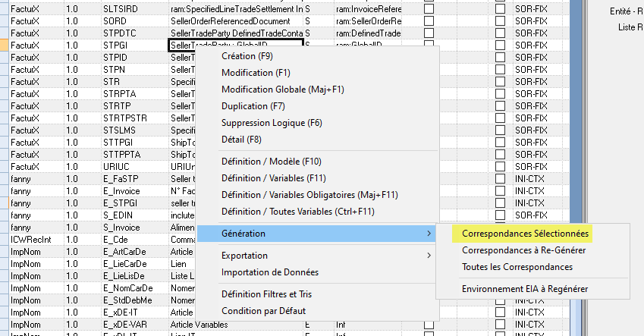Choose Suppression Logique (F6)
The height and width of the screenshot is (336, 644).
272,123
